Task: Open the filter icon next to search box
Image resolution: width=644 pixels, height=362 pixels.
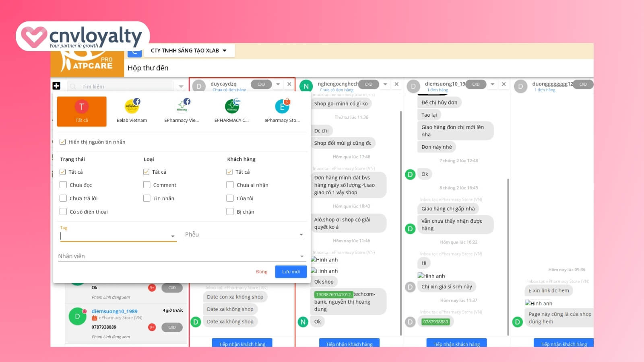Action: (181, 86)
